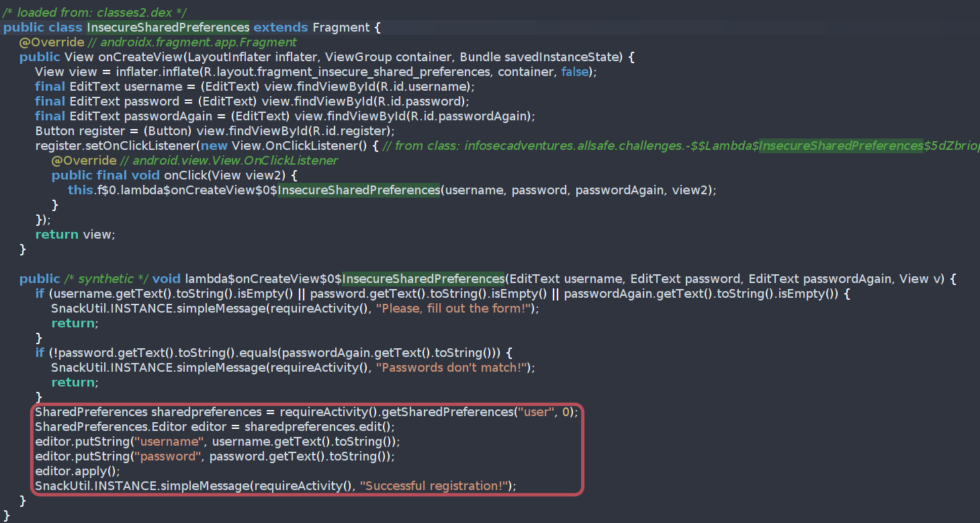This screenshot has width=980, height=523.
Task: Click the highlighted class name in the class declaration
Action: pos(168,28)
